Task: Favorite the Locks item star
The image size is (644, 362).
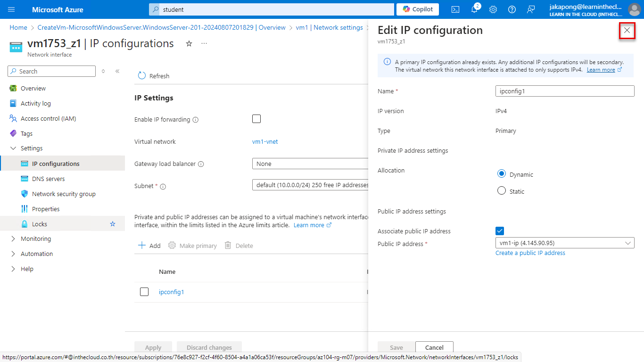Action: click(x=113, y=224)
